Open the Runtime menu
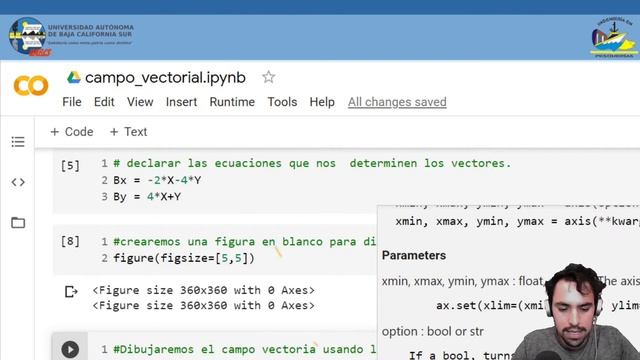Image resolution: width=640 pixels, height=360 pixels. click(x=232, y=102)
